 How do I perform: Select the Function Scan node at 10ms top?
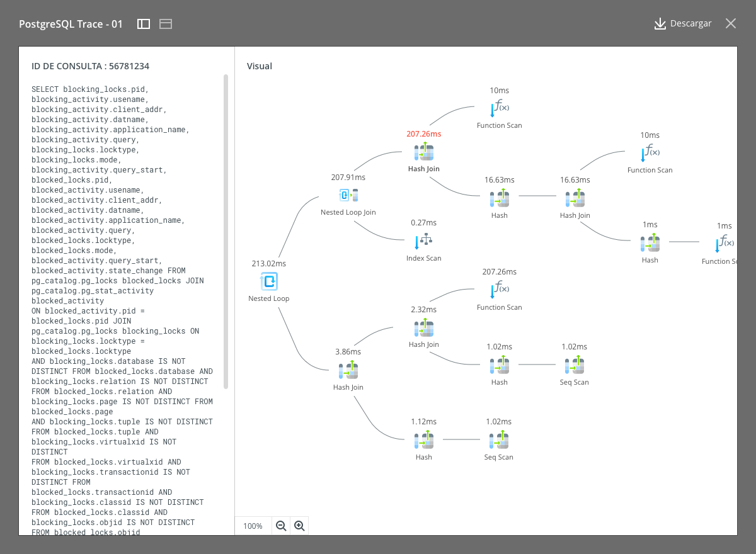click(x=500, y=108)
